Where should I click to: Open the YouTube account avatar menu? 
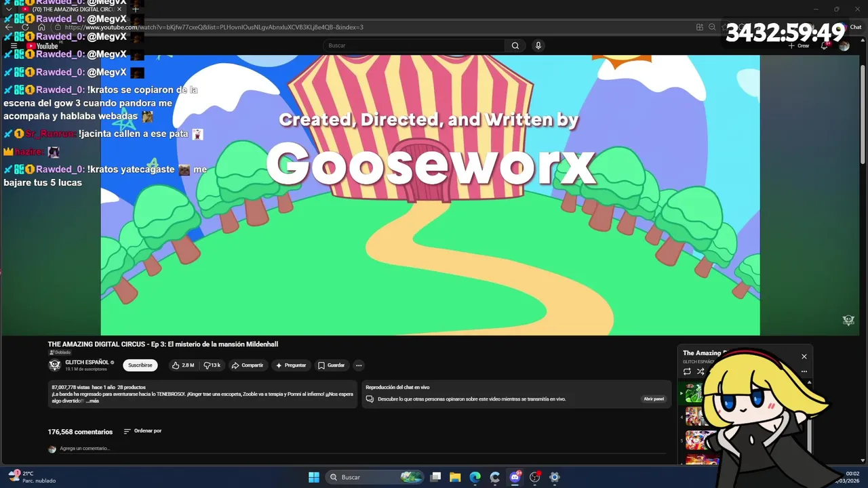[x=844, y=45]
